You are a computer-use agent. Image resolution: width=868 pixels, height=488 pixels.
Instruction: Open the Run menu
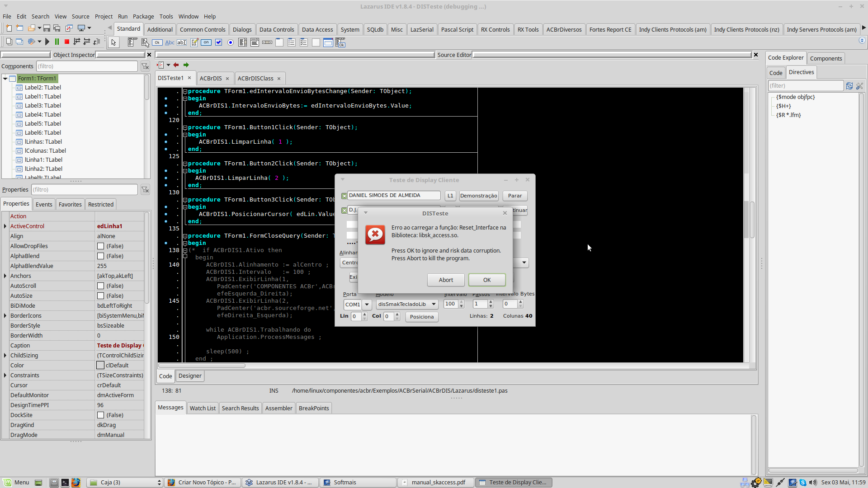(x=123, y=16)
